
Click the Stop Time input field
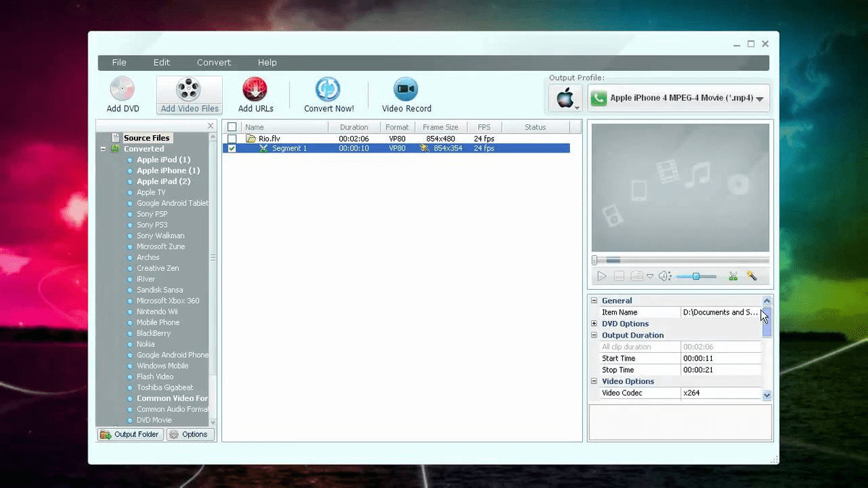[720, 369]
